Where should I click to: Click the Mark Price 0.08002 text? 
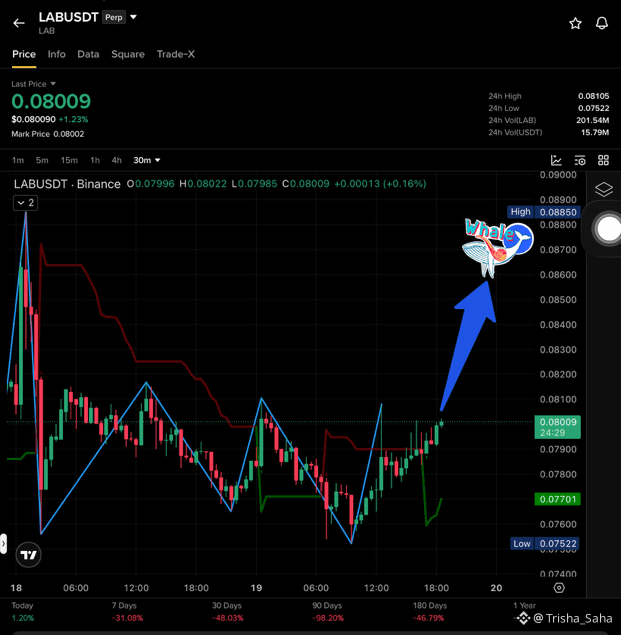click(x=48, y=134)
